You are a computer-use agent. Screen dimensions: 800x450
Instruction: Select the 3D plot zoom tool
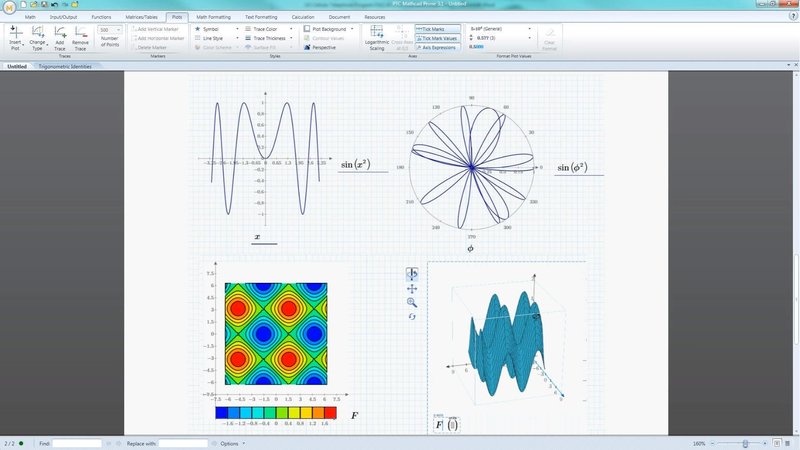412,303
